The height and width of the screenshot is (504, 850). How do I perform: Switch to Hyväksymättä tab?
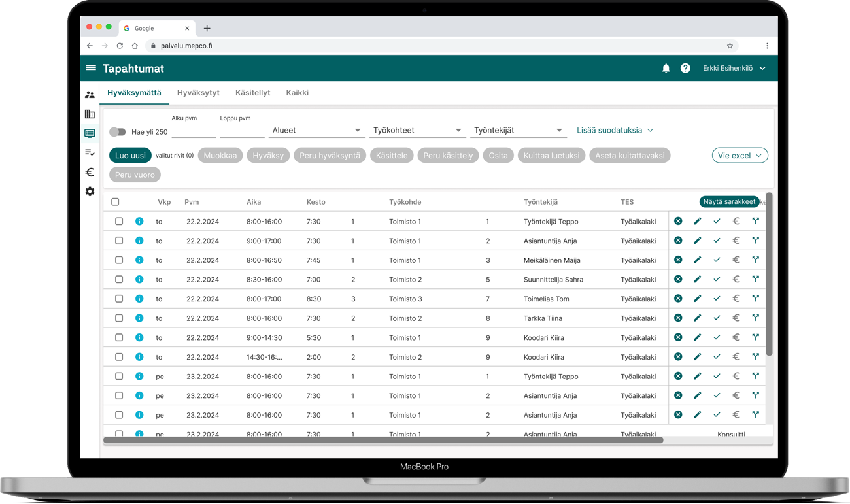[x=134, y=93]
